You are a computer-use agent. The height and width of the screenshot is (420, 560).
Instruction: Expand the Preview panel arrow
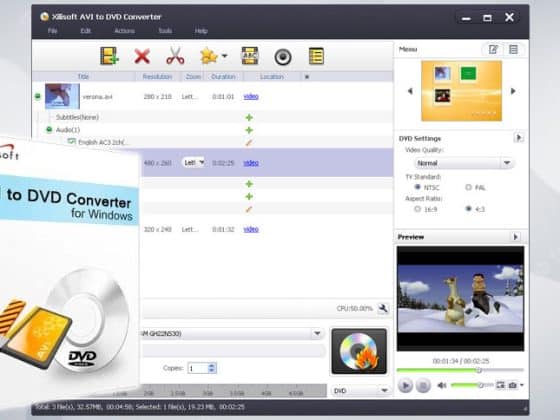pos(515,237)
